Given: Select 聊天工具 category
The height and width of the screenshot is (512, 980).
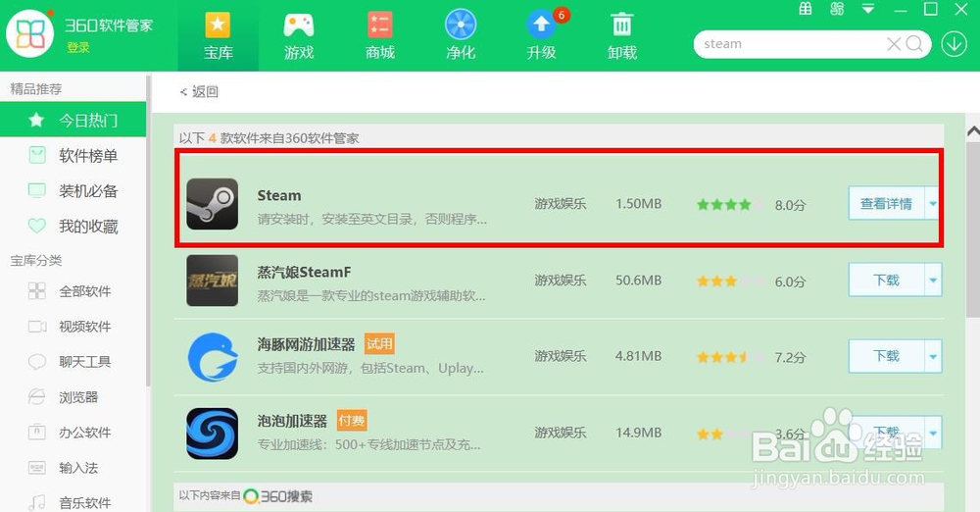Looking at the screenshot, I should (73, 361).
